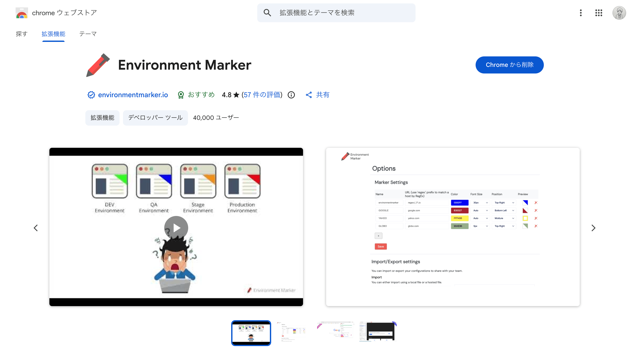Viewport: 633px width, 364px height.
Task: Click the Options screenshot preview image
Action: tap(453, 227)
